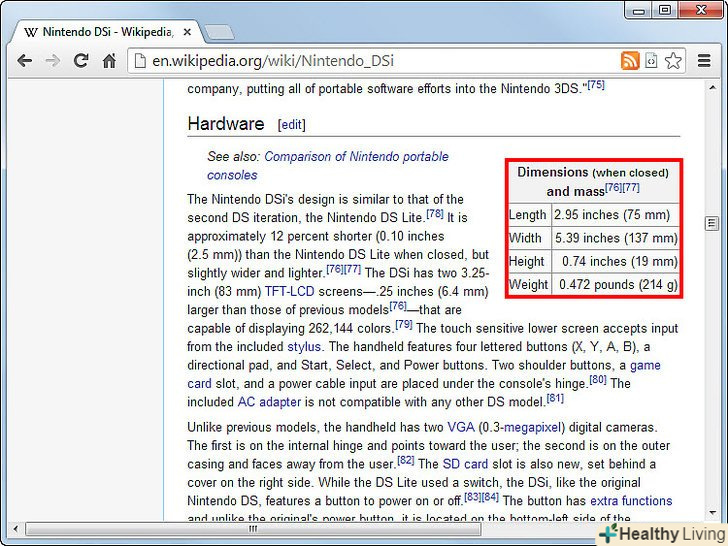Click the vertical scrollbar down arrow

click(712, 513)
